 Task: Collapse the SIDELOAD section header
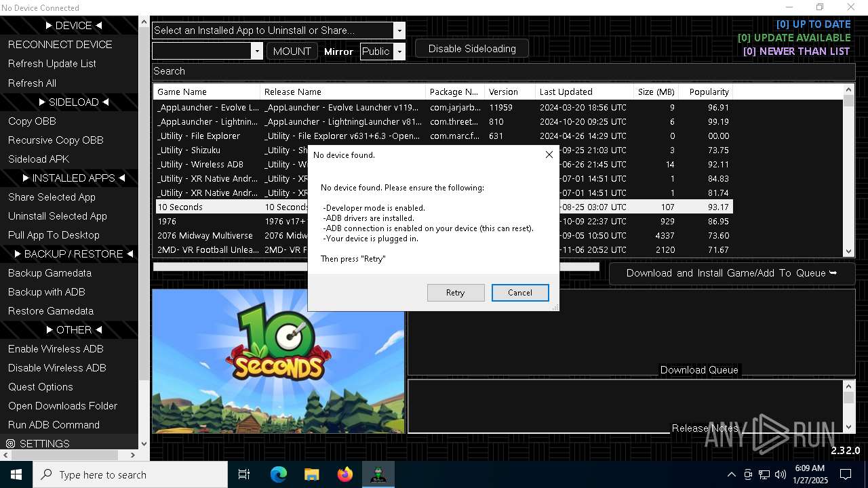click(x=73, y=102)
